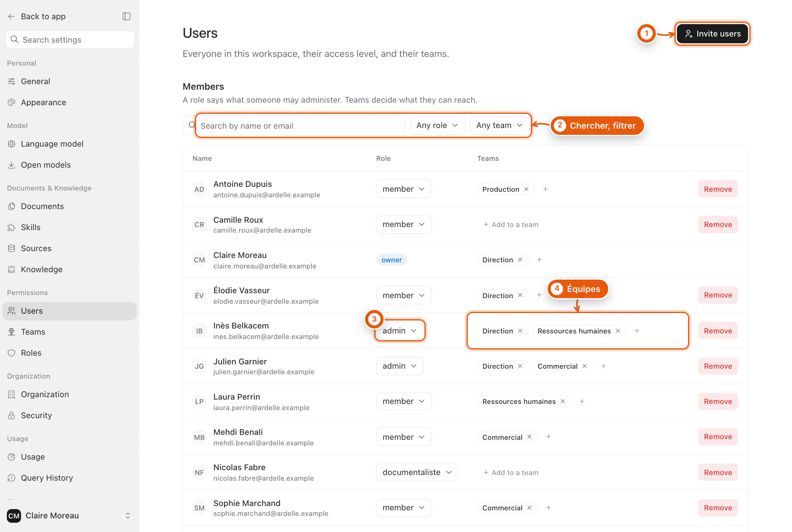This screenshot has width=792, height=532.
Task: Change Inès Belkacem admin role dropdown
Action: point(400,330)
